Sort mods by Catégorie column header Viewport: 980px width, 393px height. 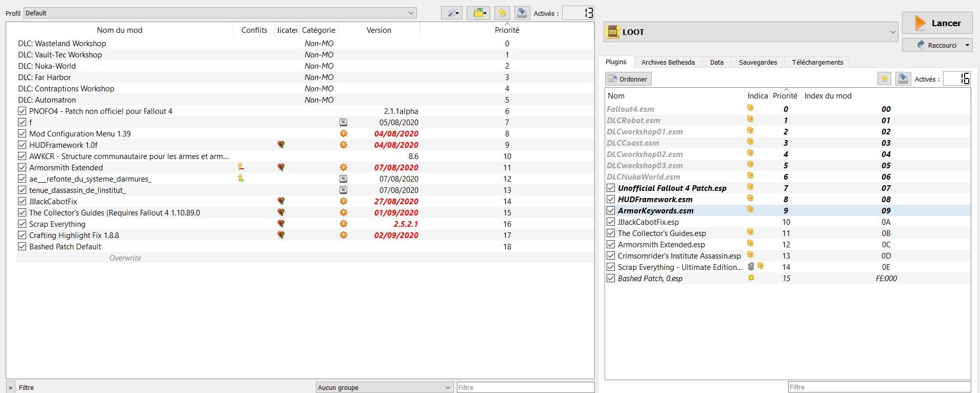(318, 30)
